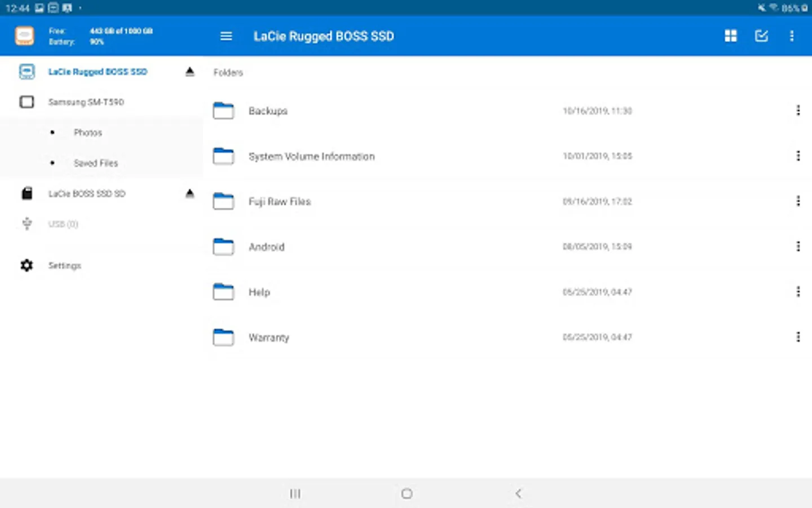Tap the status bar battery indicator

(x=795, y=8)
